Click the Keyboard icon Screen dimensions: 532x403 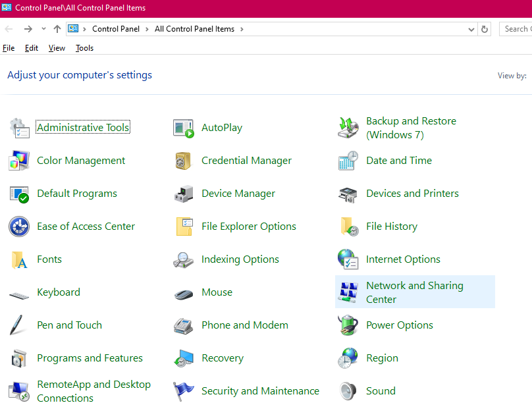19,296
